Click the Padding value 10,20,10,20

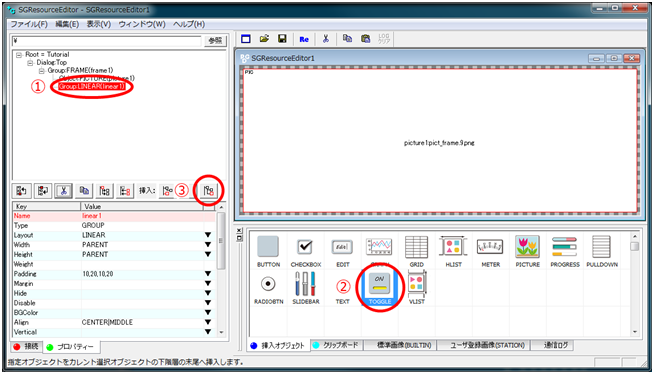point(98,274)
